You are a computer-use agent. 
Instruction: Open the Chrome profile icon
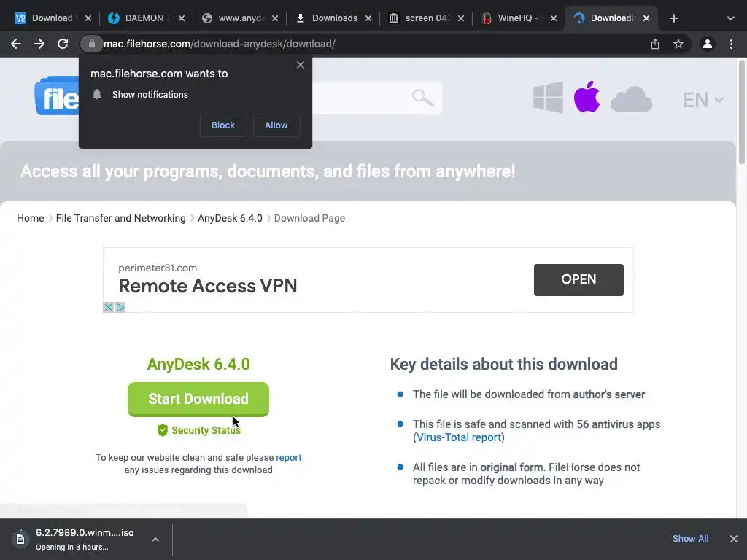707,44
